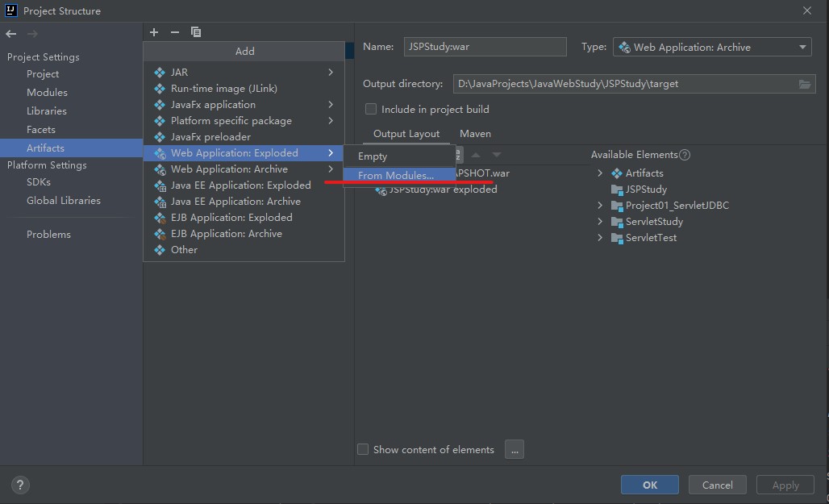
Task: Go back with the left arrow
Action: coord(11,34)
